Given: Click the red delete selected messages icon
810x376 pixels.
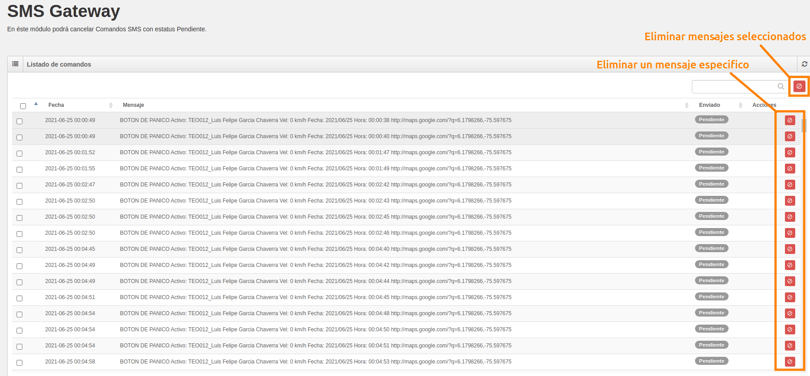Looking at the screenshot, I should (799, 86).
